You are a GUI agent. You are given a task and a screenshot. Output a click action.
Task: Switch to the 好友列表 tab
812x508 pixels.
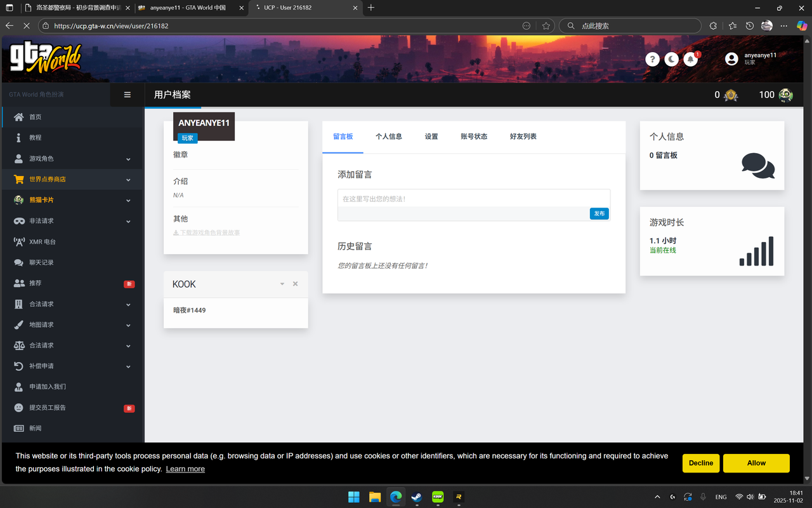coord(523,136)
